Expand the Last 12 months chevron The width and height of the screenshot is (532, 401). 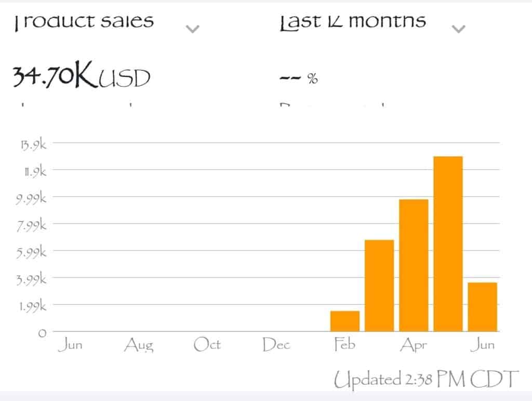click(458, 29)
